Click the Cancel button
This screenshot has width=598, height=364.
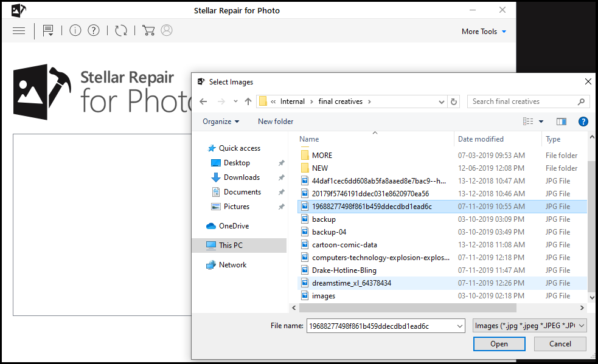pyautogui.click(x=560, y=344)
